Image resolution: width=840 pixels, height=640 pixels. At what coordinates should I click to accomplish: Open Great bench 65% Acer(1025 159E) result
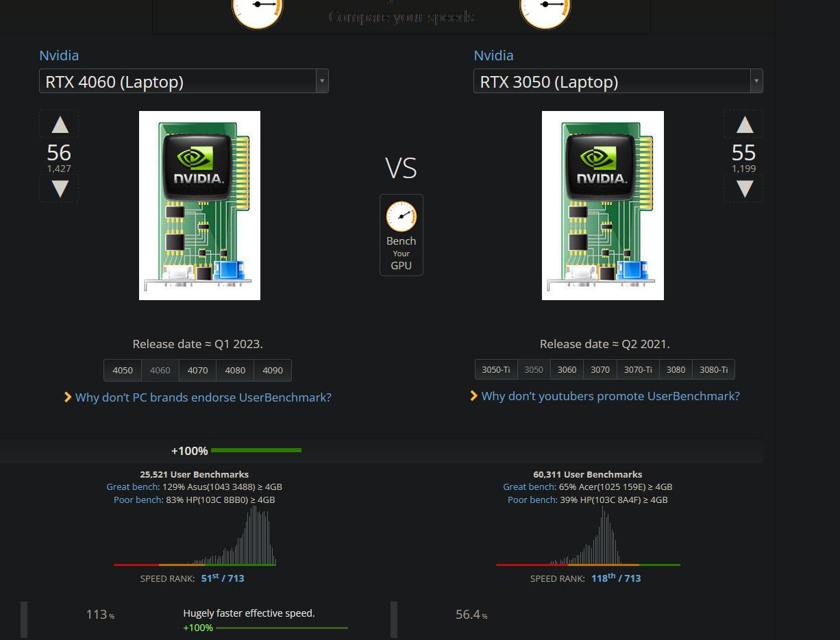588,487
